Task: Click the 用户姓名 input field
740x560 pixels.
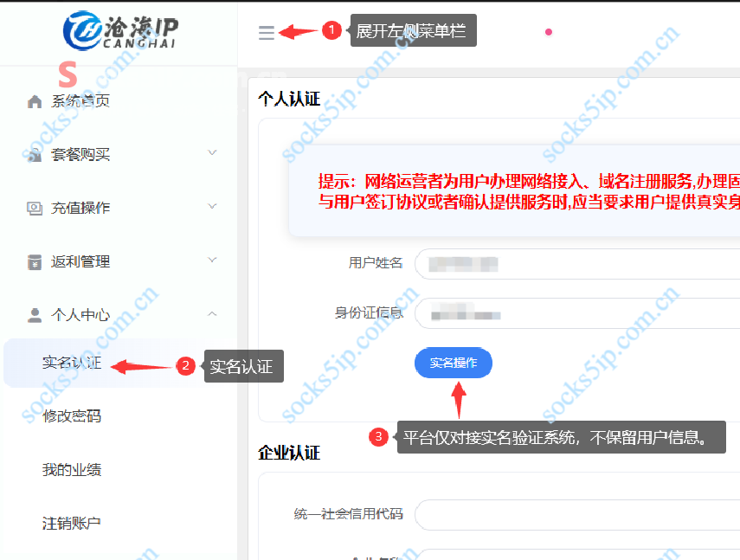Action: [577, 264]
